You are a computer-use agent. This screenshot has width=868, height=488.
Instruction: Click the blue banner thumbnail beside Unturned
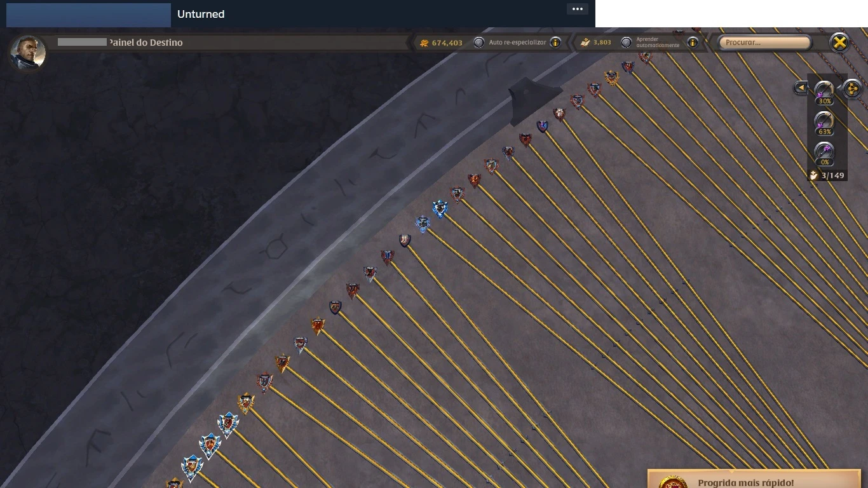tap(88, 15)
